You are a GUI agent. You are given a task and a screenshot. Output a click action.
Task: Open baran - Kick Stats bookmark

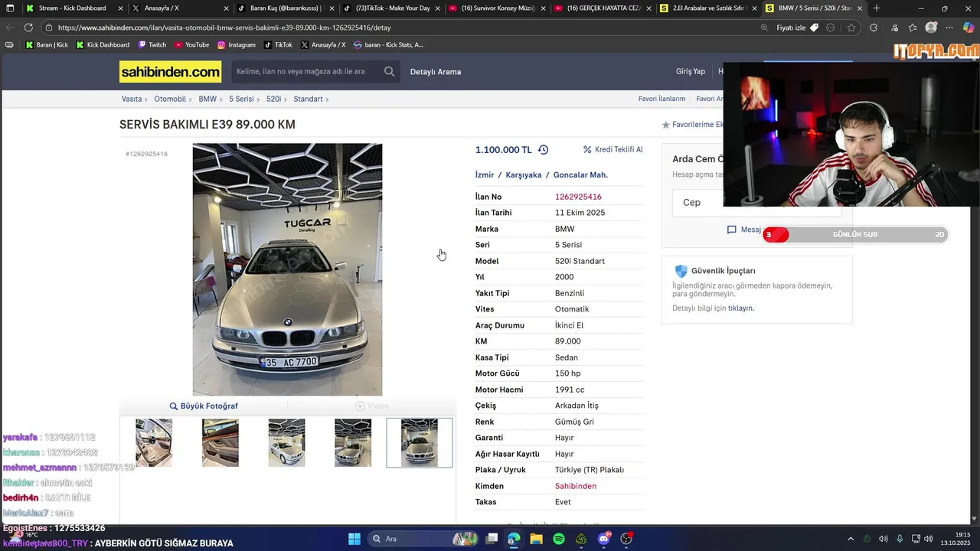tap(388, 44)
